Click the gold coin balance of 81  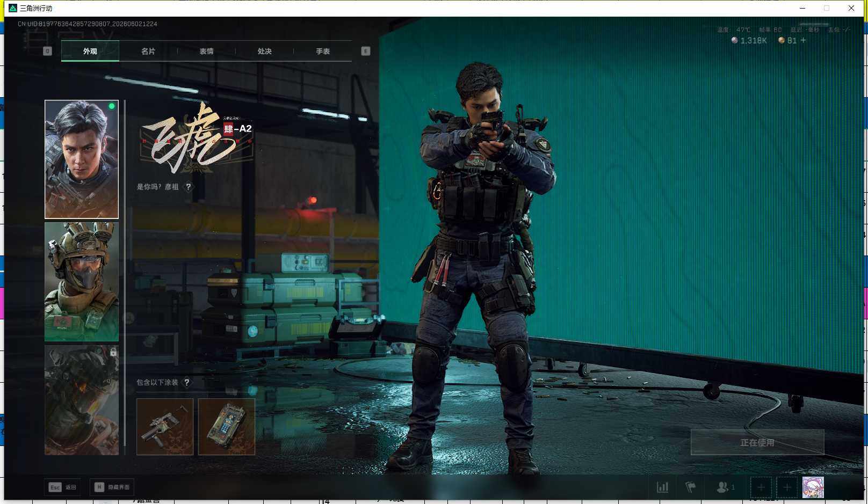pyautogui.click(x=787, y=40)
